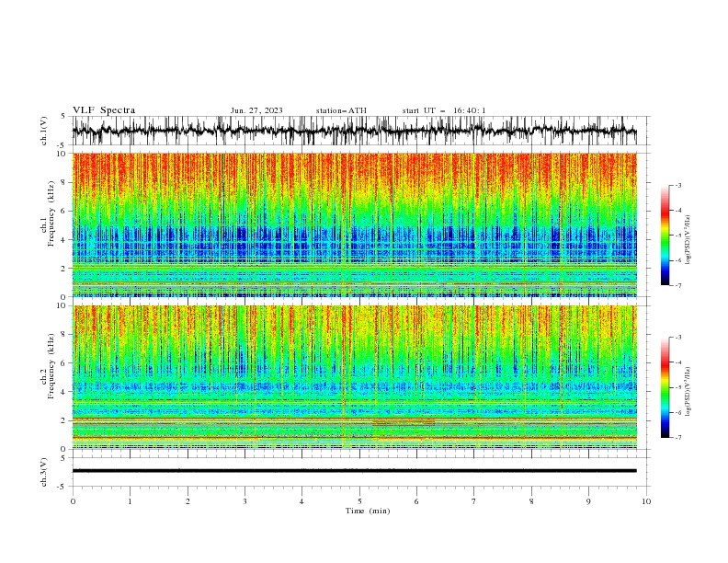
Task: Click the "ch.1(V)" axis label
Action: [44, 131]
